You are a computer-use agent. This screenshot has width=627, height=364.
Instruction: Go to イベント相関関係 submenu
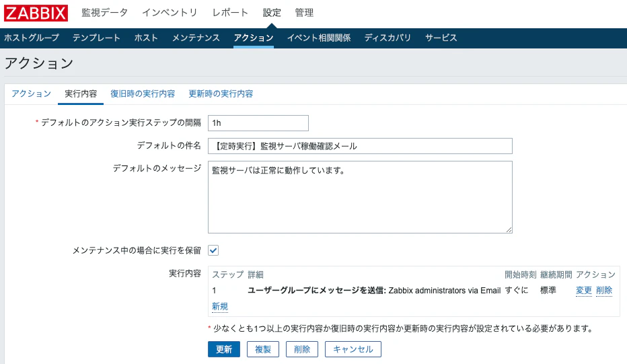319,38
